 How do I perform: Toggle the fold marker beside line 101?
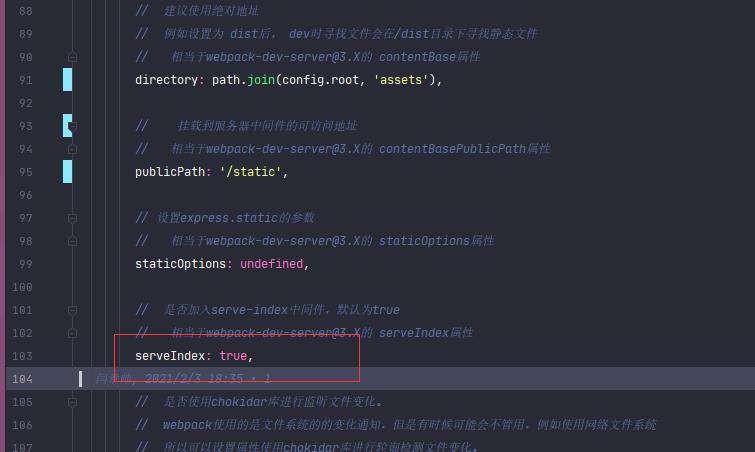(72, 310)
